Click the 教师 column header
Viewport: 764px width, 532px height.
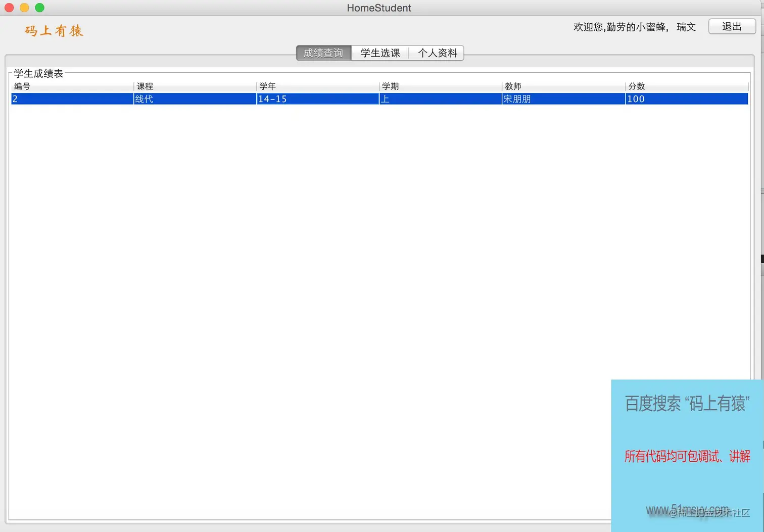(x=563, y=86)
